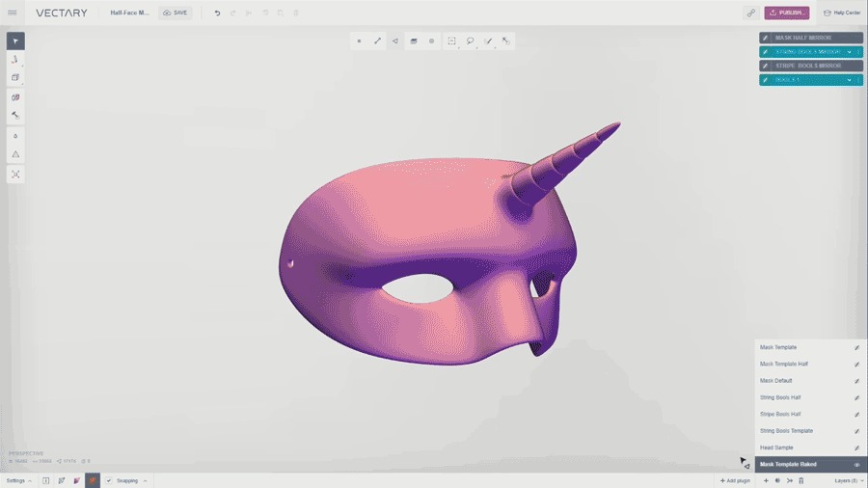Click the Publish button
The image size is (868, 488).
tap(787, 14)
